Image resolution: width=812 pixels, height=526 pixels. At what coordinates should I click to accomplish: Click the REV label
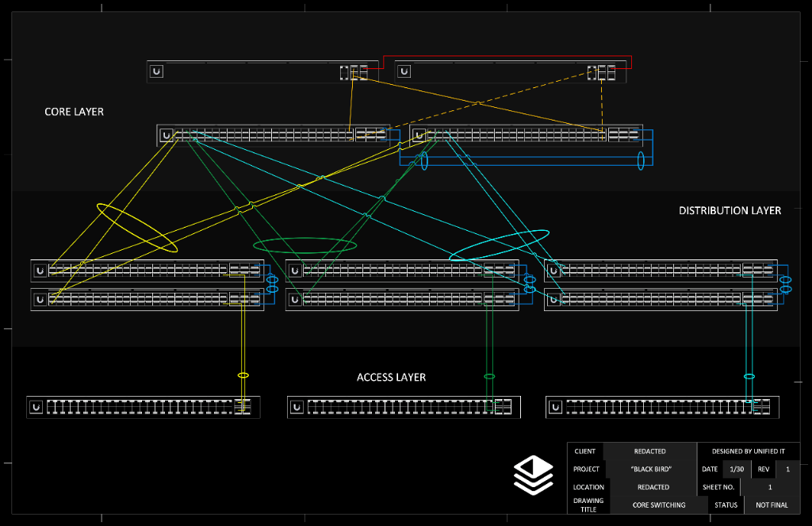pyautogui.click(x=764, y=469)
